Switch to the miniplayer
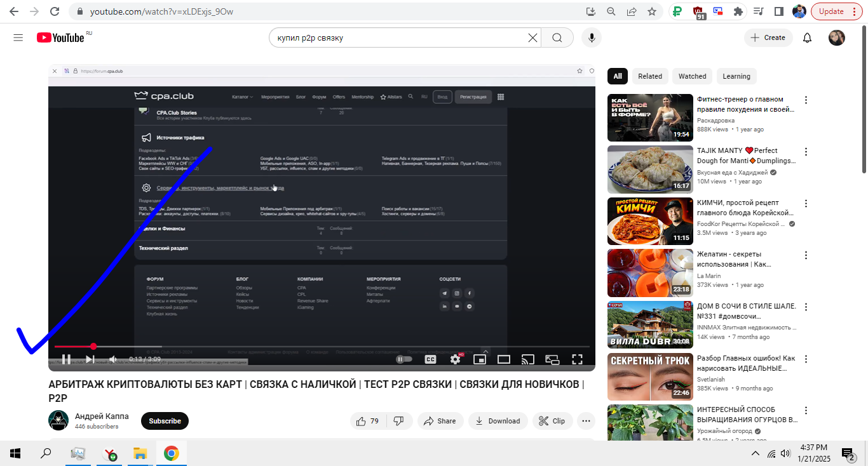This screenshot has width=868, height=466. pos(480,359)
